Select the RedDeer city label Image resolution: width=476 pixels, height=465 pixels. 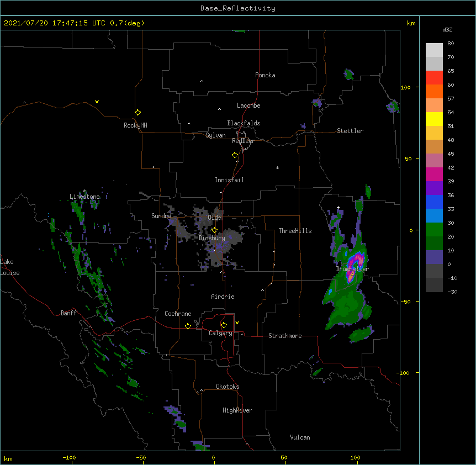243,141
